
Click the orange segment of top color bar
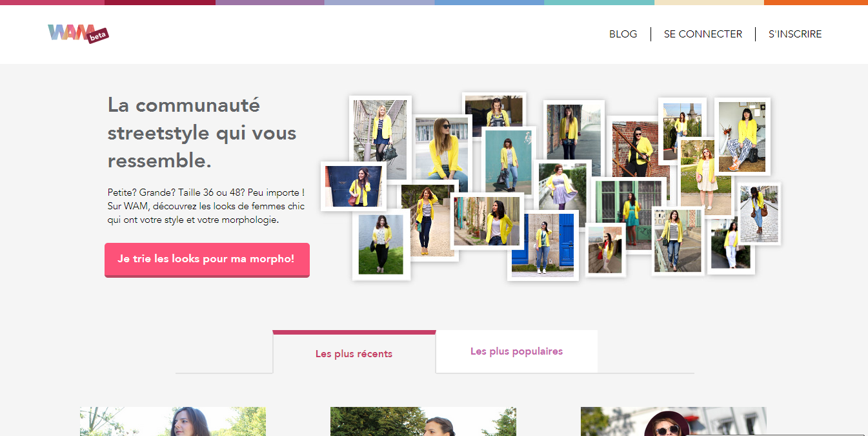(x=816, y=3)
